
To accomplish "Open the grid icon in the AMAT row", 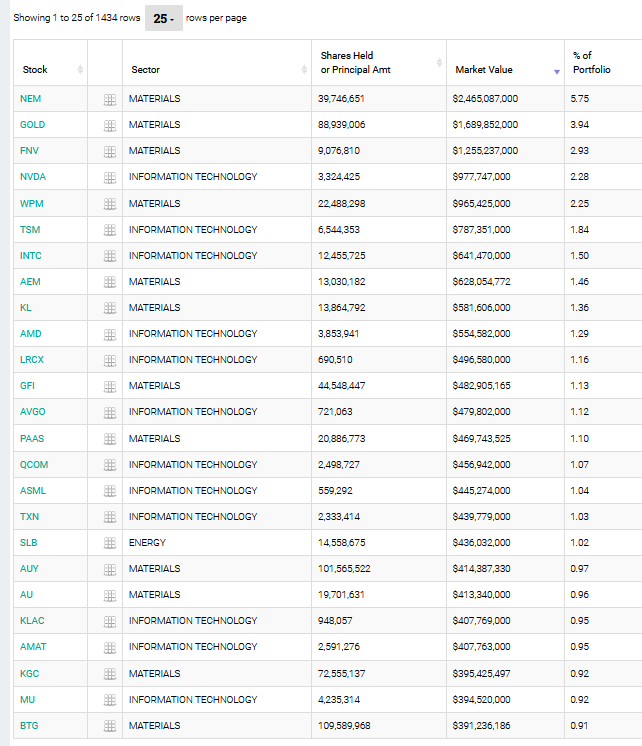I will pyautogui.click(x=110, y=648).
